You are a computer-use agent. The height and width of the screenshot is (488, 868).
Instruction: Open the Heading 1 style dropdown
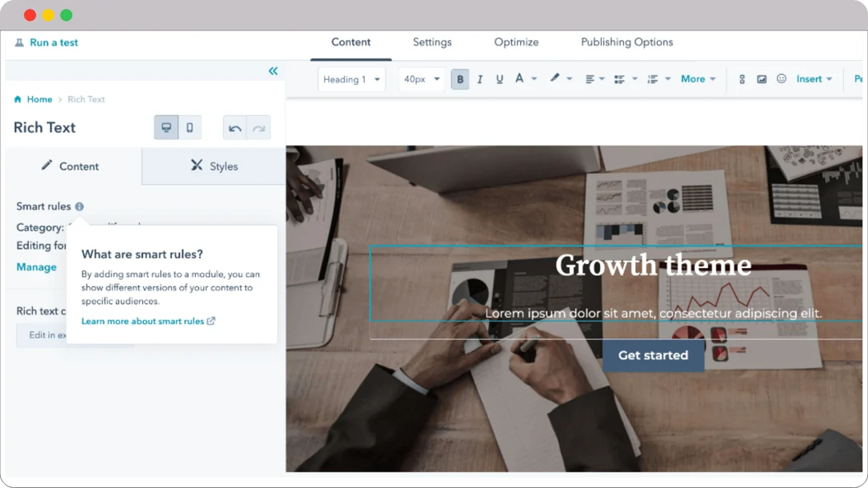[351, 78]
